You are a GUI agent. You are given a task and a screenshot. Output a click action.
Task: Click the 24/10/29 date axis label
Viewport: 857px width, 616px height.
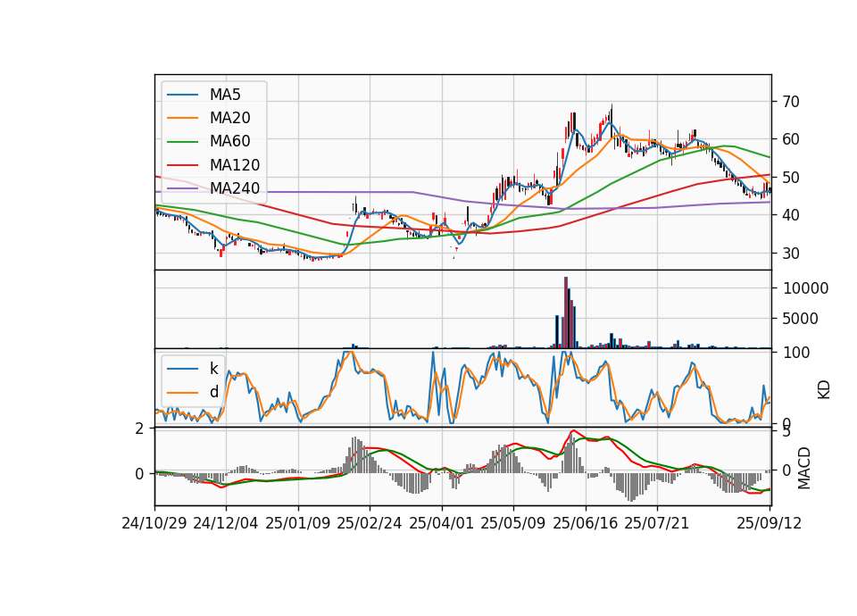(154, 523)
